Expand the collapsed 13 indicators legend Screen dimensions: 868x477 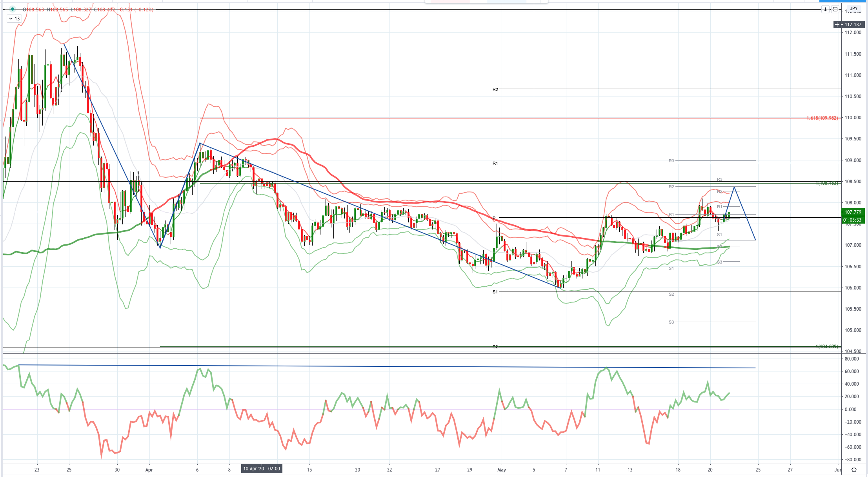coord(14,18)
